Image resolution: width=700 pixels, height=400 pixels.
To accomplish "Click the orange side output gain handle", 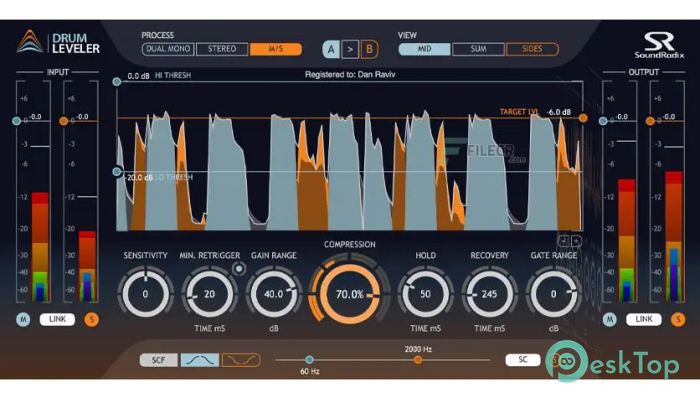I will [650, 121].
